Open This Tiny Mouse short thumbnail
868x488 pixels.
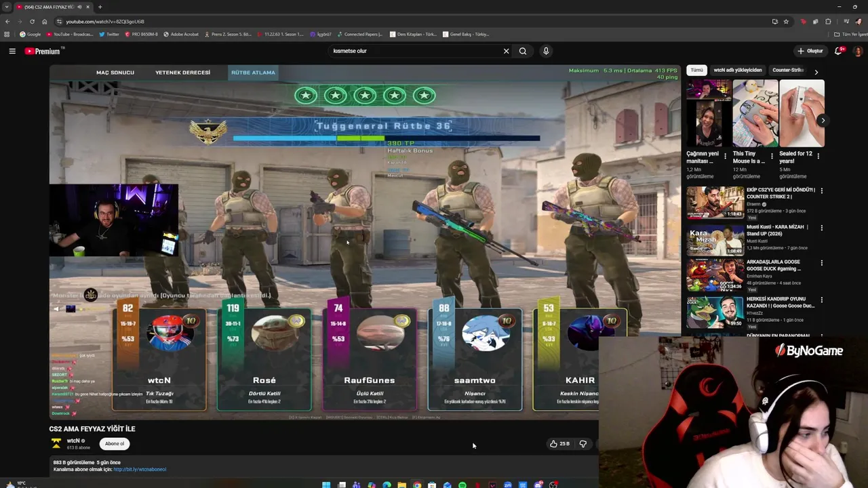[755, 113]
